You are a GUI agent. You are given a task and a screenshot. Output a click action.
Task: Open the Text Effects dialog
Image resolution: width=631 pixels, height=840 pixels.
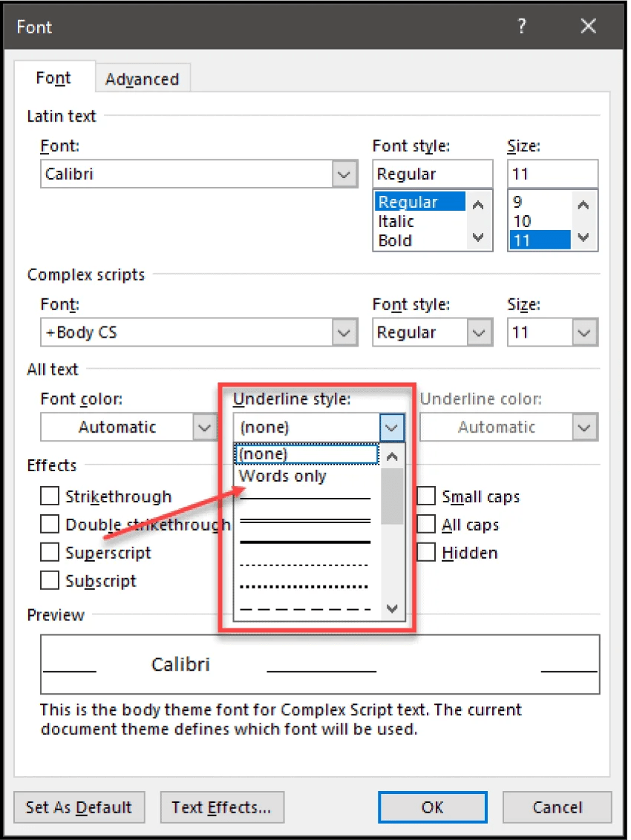click(222, 807)
